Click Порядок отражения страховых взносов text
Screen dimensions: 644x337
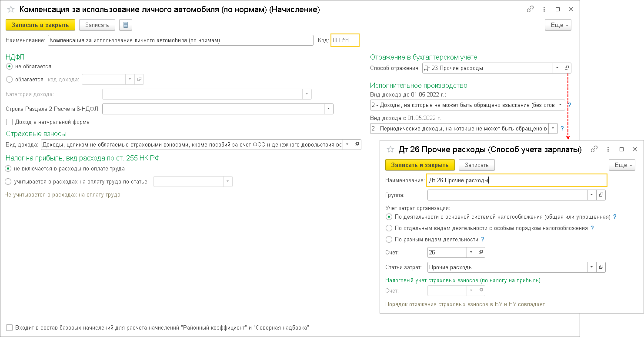tap(465, 304)
